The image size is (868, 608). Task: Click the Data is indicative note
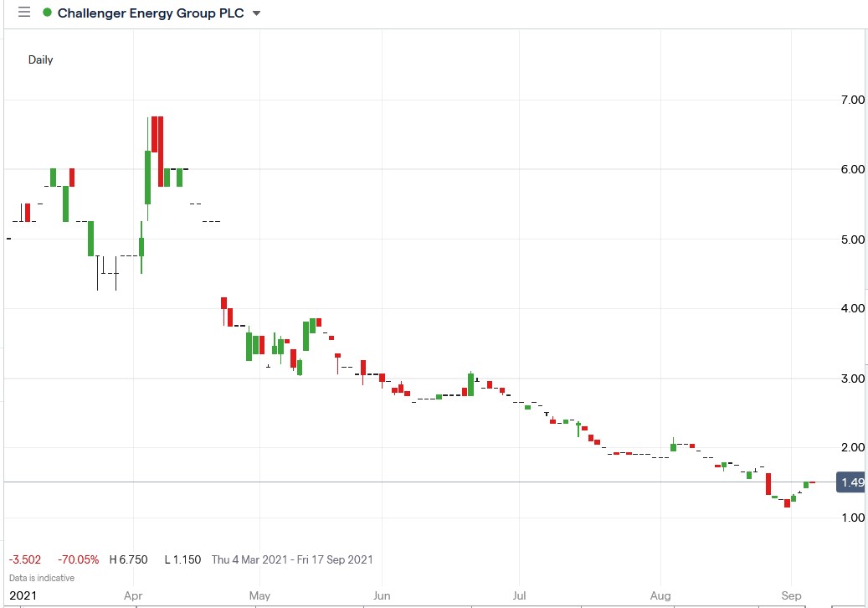42,578
